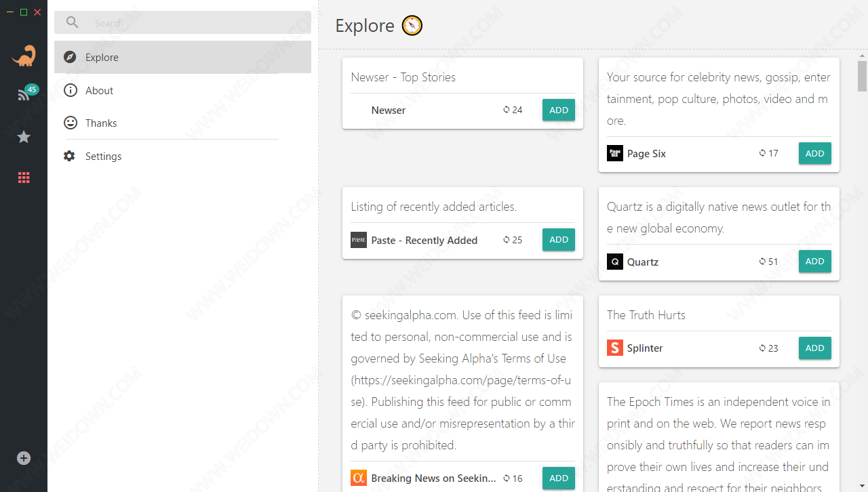Click the compass icon beside Explore menu
The image size is (868, 492).
70,57
